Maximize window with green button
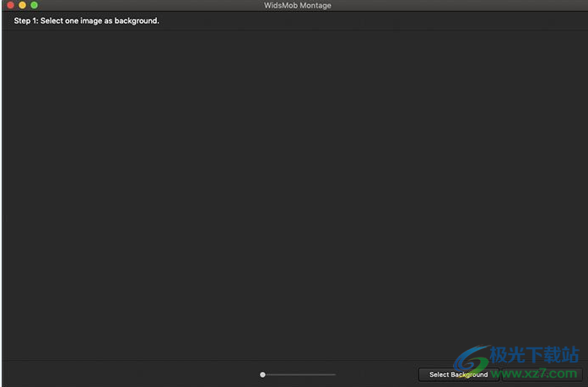 [x=34, y=5]
